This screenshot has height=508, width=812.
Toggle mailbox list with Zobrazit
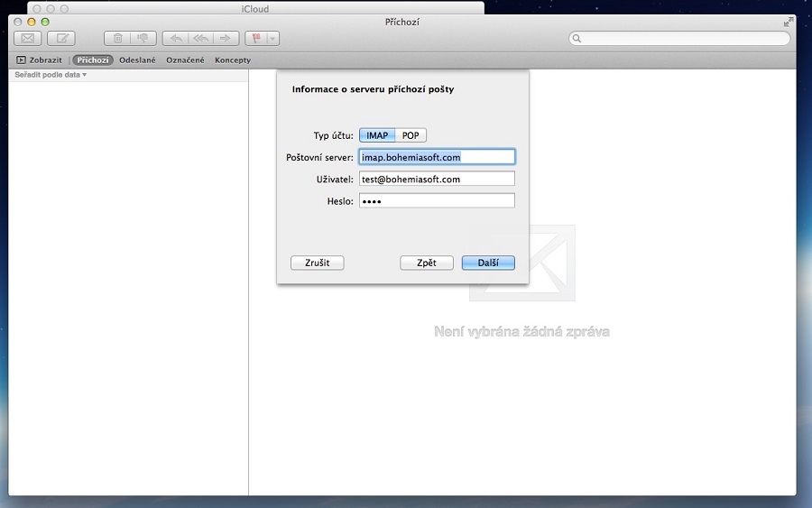coord(39,60)
